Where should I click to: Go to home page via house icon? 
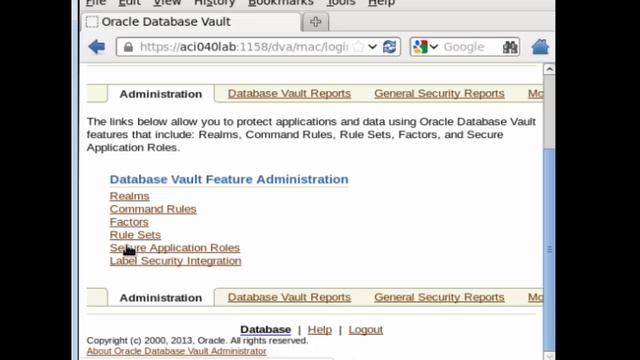tap(540, 47)
